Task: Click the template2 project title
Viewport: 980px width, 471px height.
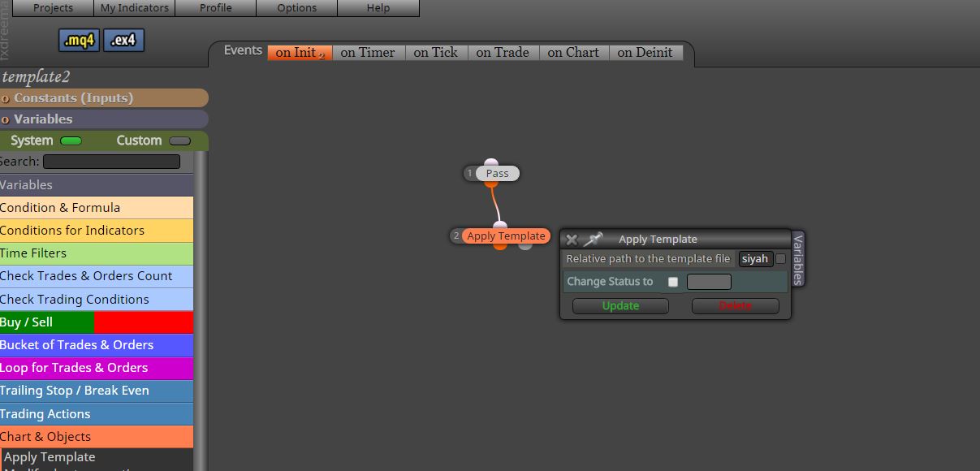Action: tap(36, 76)
